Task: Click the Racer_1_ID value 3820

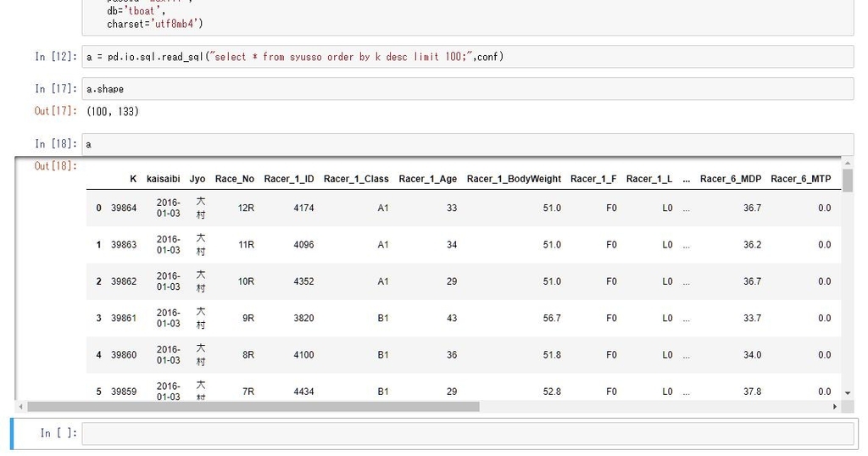Action: (x=304, y=318)
